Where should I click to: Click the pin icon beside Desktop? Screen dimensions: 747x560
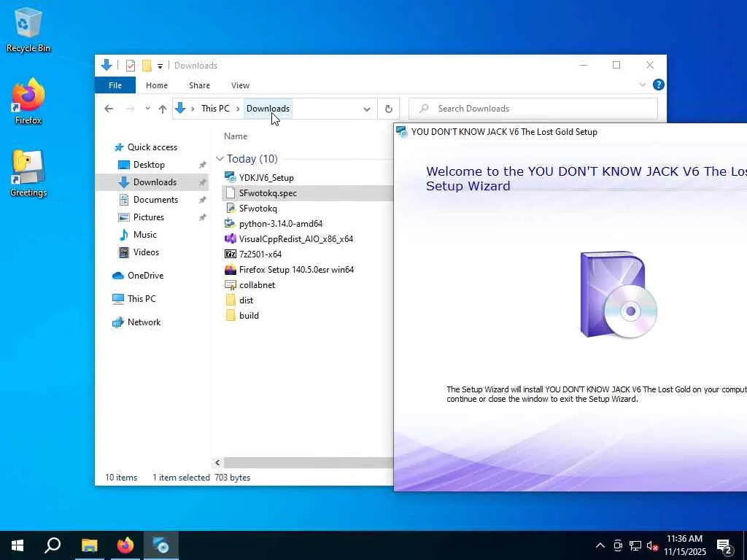click(x=203, y=165)
